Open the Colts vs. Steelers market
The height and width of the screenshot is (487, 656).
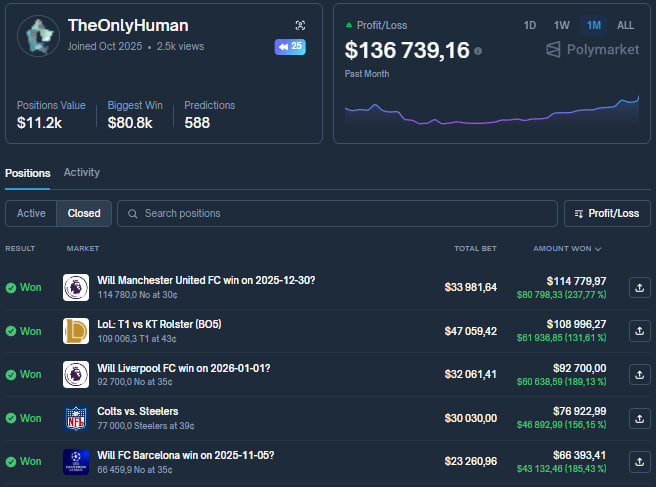point(138,411)
